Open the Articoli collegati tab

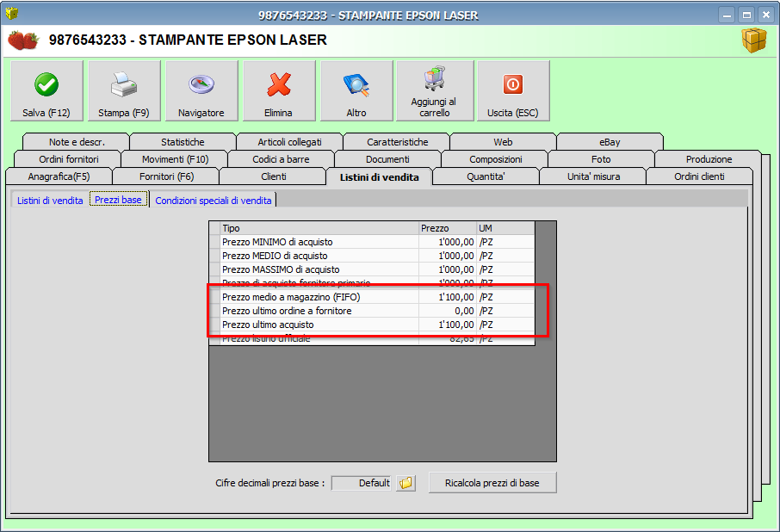click(289, 142)
